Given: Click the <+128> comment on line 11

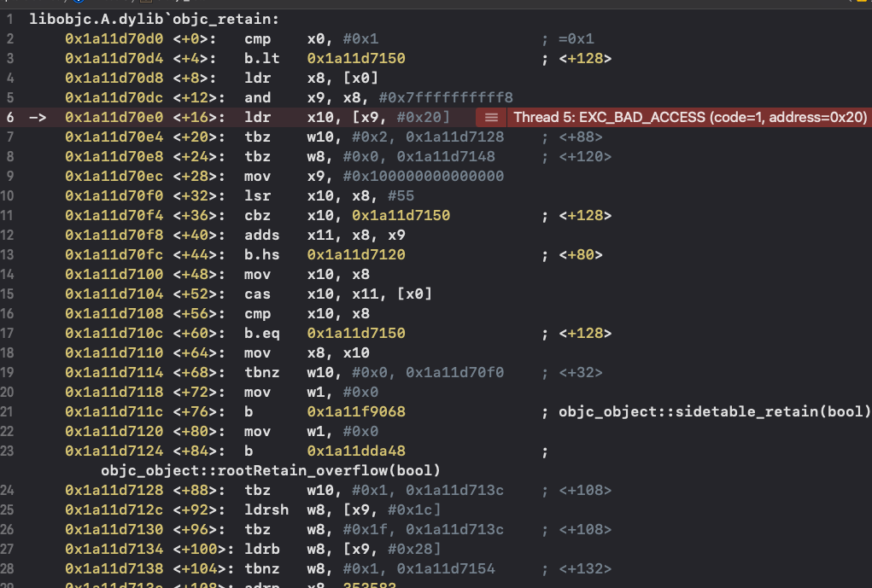Looking at the screenshot, I should pos(585,216).
